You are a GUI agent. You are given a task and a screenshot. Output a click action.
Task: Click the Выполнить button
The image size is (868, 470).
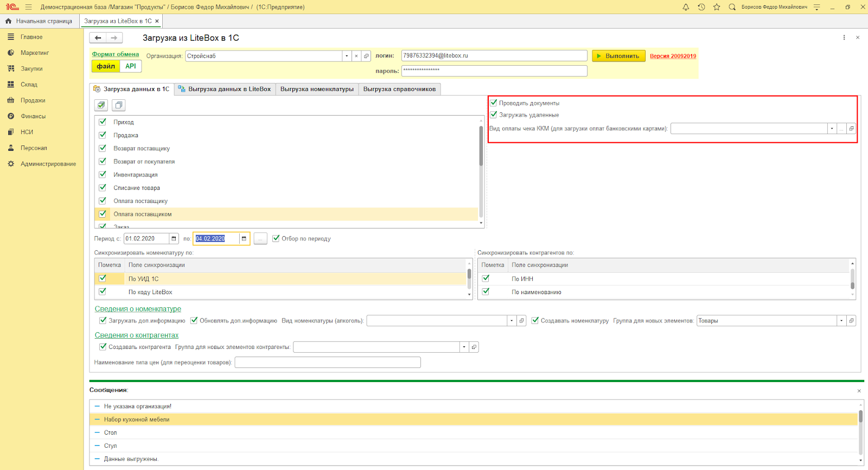[618, 56]
